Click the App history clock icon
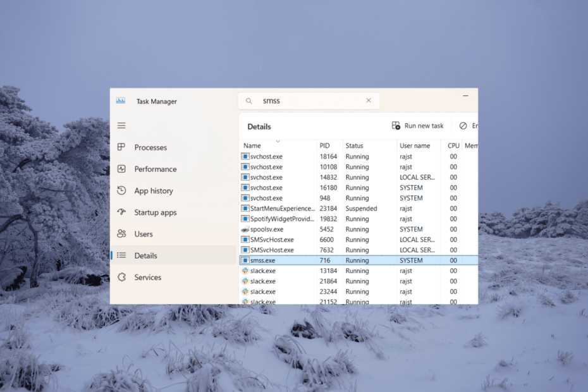 click(x=121, y=190)
